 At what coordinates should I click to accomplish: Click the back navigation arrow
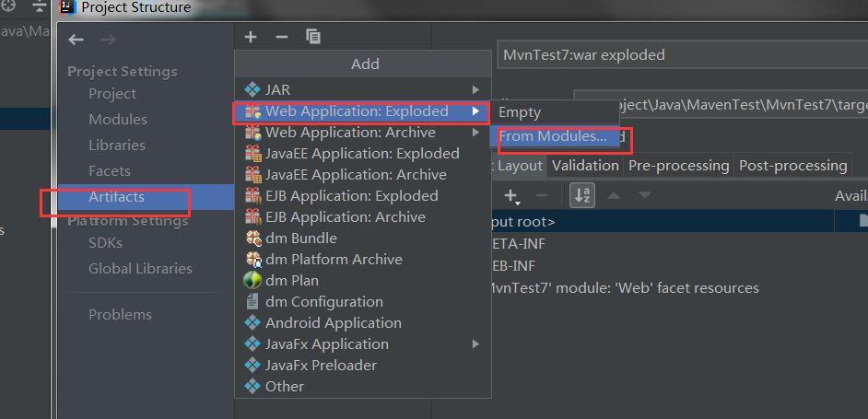(76, 40)
